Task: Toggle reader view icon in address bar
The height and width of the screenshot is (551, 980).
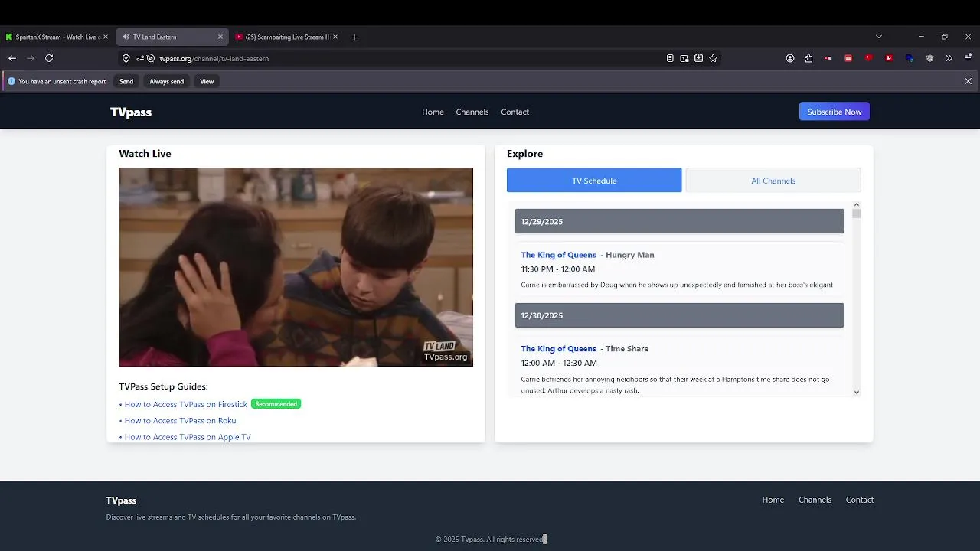Action: click(670, 58)
